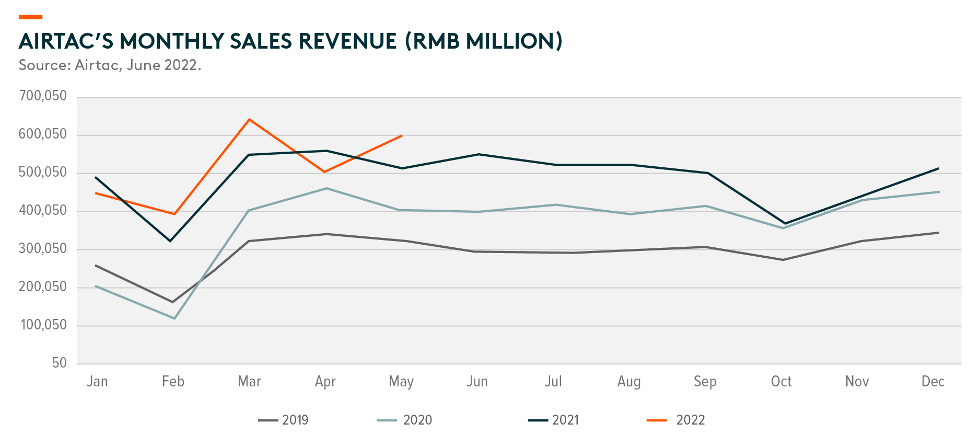Click the May x-axis label
The height and width of the screenshot is (446, 980).
tap(401, 382)
